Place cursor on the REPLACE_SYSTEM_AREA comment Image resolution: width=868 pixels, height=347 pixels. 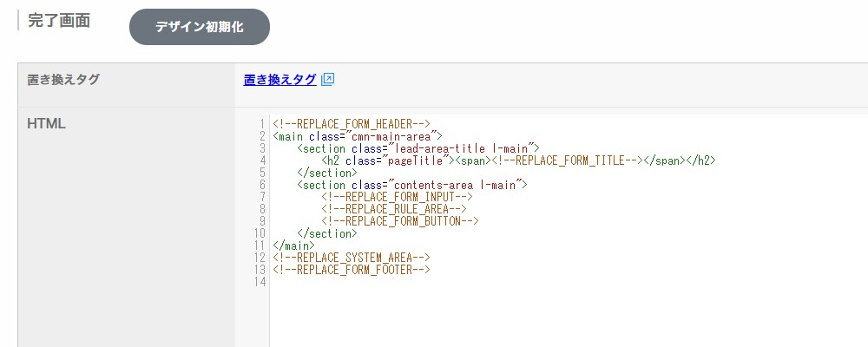coord(352,258)
